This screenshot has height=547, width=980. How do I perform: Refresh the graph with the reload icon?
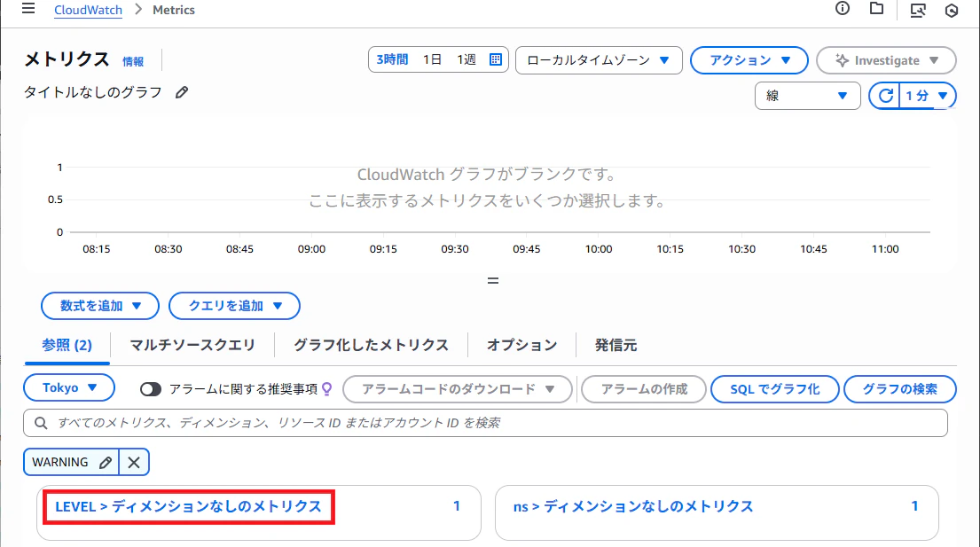[x=885, y=96]
